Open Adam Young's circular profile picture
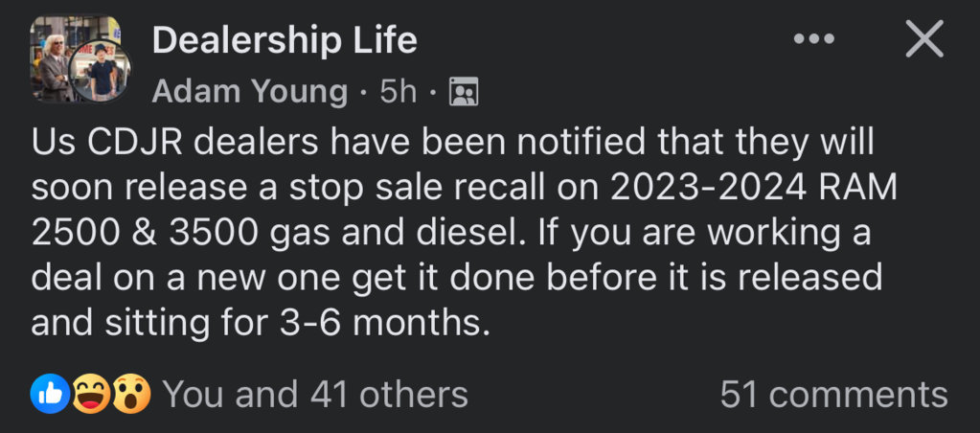 tap(100, 69)
